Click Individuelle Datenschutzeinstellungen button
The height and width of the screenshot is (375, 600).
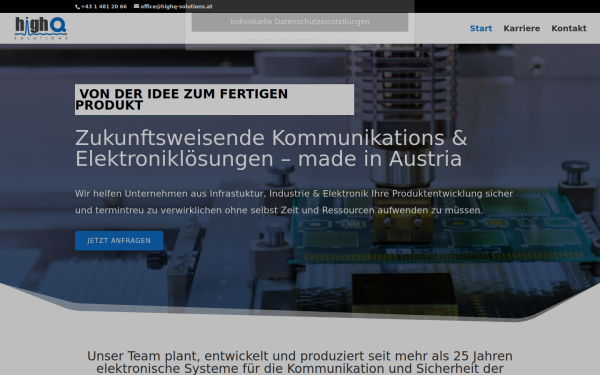(300, 22)
